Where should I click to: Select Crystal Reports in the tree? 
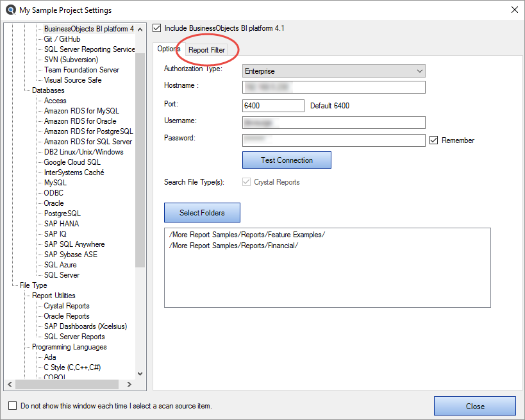point(67,306)
